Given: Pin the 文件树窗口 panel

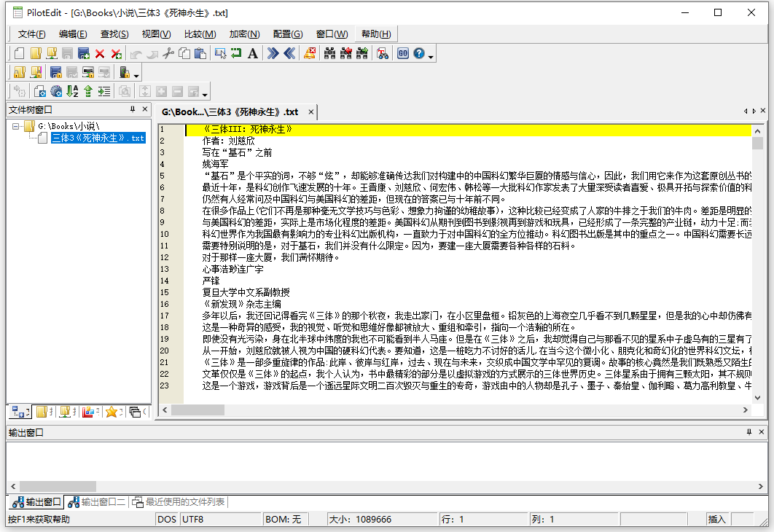Looking at the screenshot, I should [133, 109].
